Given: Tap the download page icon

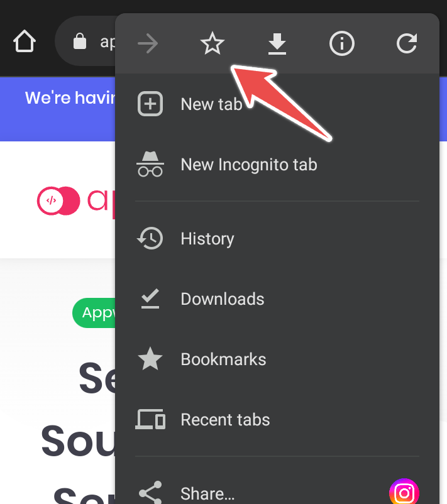Looking at the screenshot, I should click(277, 43).
